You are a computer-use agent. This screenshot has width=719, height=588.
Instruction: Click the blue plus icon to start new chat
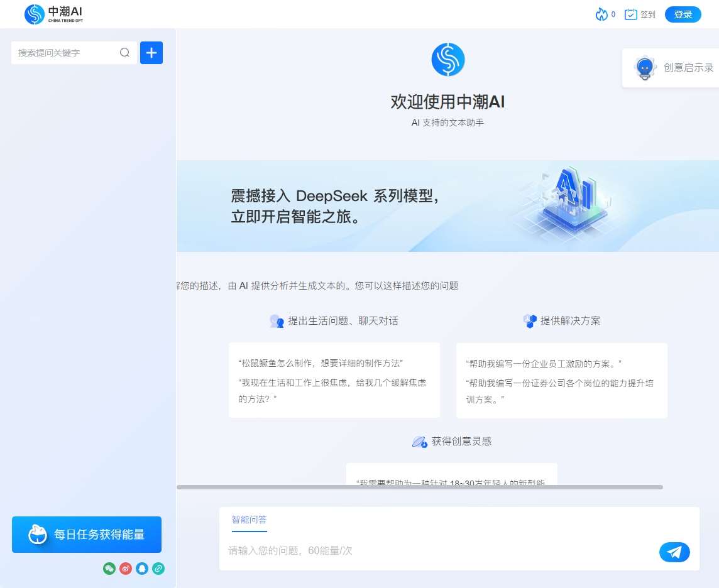151,53
